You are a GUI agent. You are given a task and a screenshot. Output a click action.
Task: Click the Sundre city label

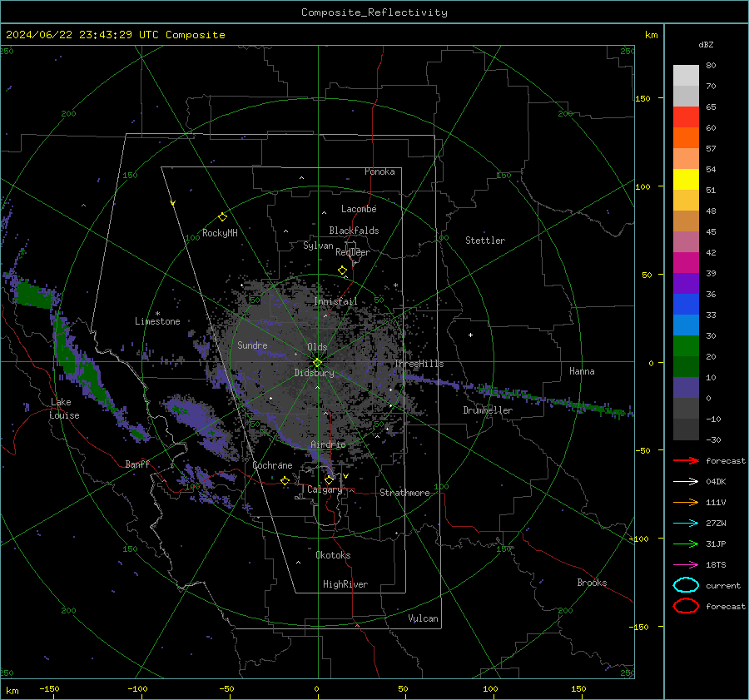[x=252, y=345]
